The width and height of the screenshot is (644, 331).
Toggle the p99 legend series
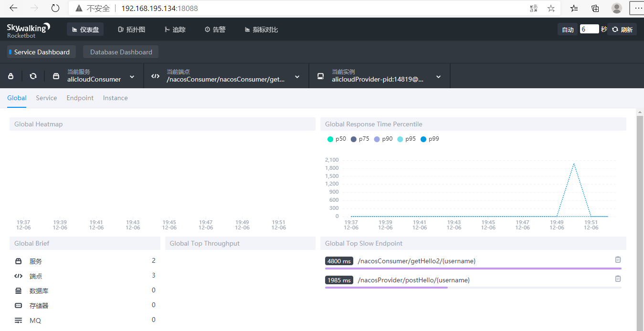tap(429, 139)
